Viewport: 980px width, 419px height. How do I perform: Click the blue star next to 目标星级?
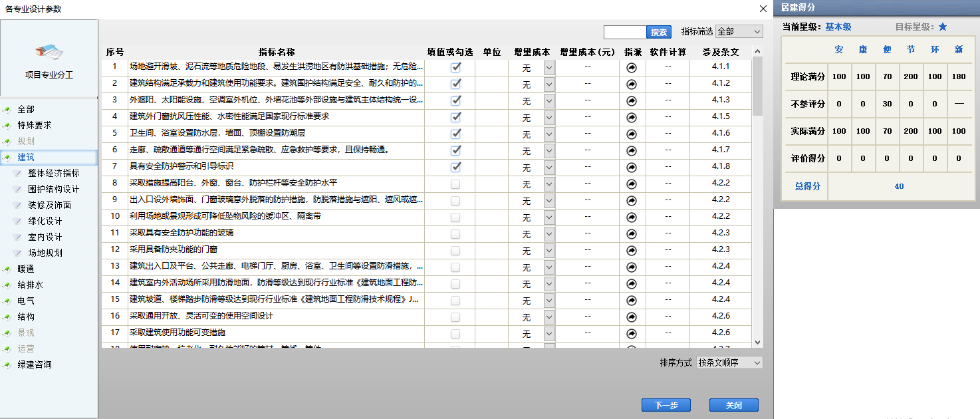click(x=942, y=27)
